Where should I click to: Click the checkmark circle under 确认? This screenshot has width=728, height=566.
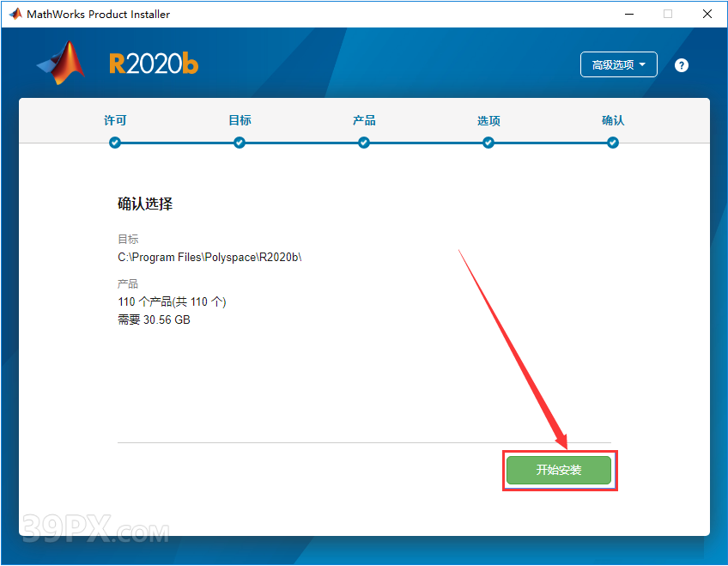tap(613, 143)
